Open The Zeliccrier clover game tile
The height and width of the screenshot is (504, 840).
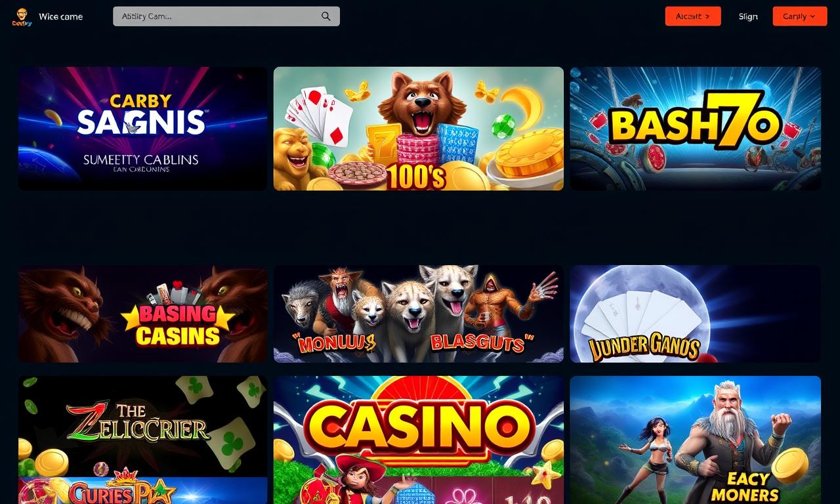[x=142, y=426]
